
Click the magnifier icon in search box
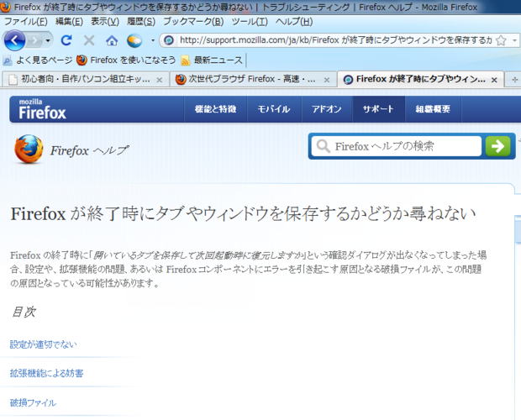coord(323,146)
